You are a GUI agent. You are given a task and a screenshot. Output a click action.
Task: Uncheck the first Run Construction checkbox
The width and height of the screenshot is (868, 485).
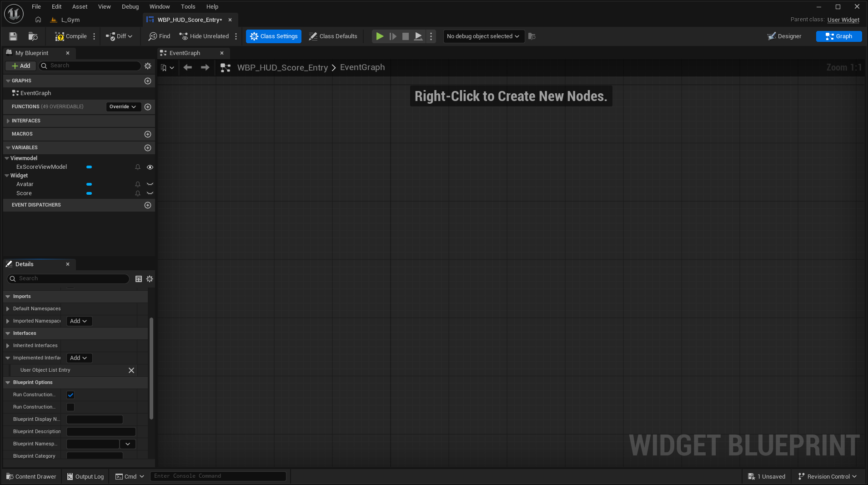tap(70, 395)
